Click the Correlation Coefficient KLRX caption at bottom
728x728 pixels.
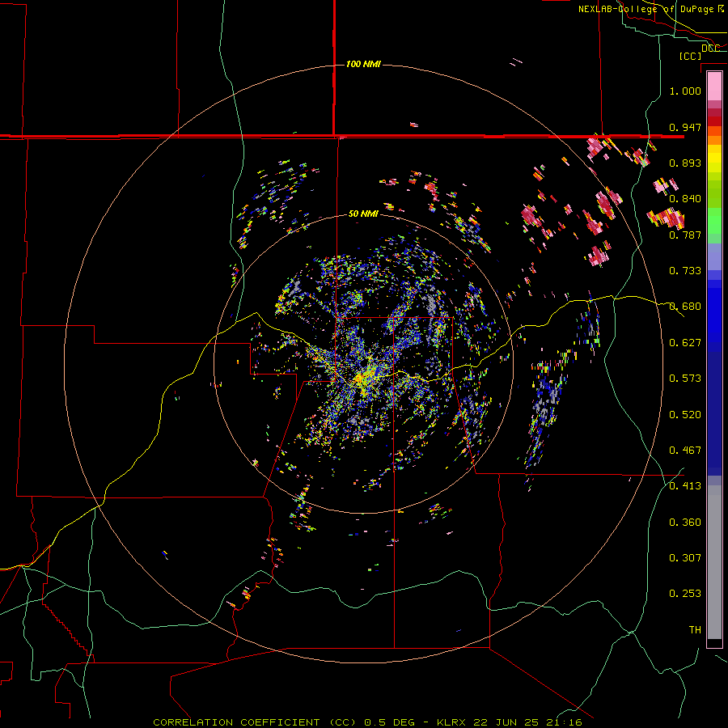click(367, 722)
